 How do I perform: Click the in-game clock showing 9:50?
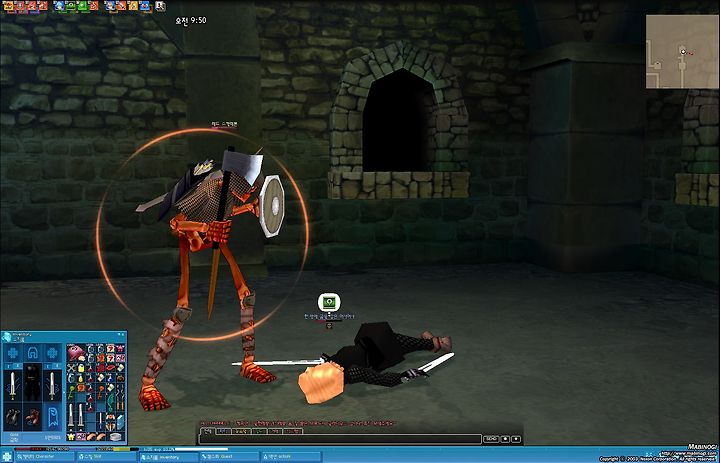(191, 21)
